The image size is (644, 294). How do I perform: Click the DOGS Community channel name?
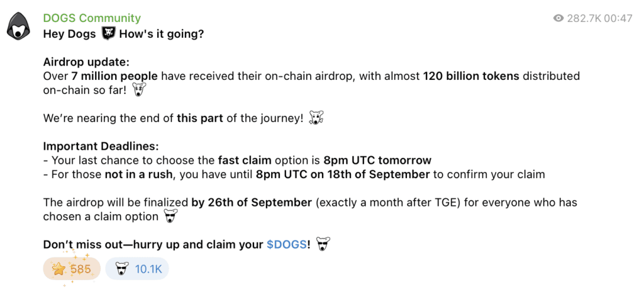pyautogui.click(x=92, y=18)
